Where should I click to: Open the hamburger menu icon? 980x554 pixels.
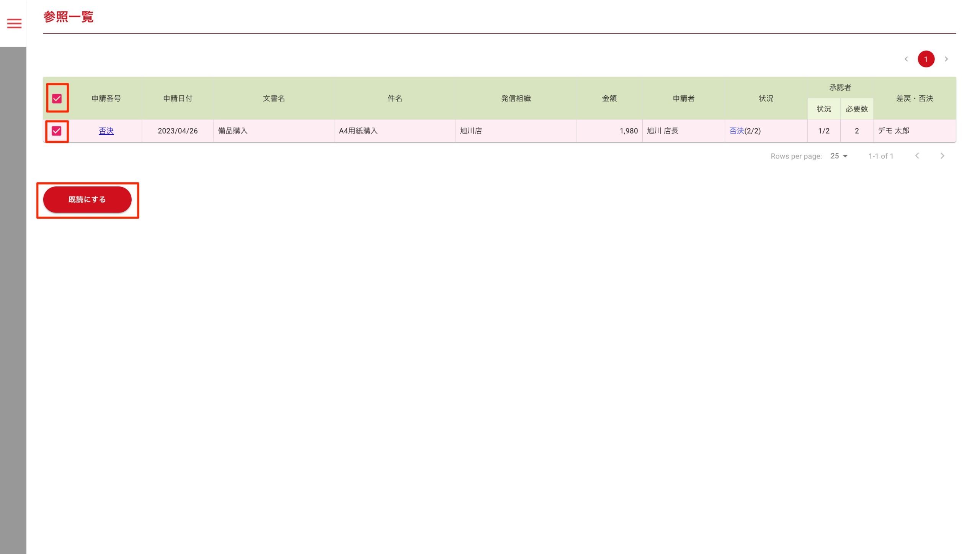(14, 23)
